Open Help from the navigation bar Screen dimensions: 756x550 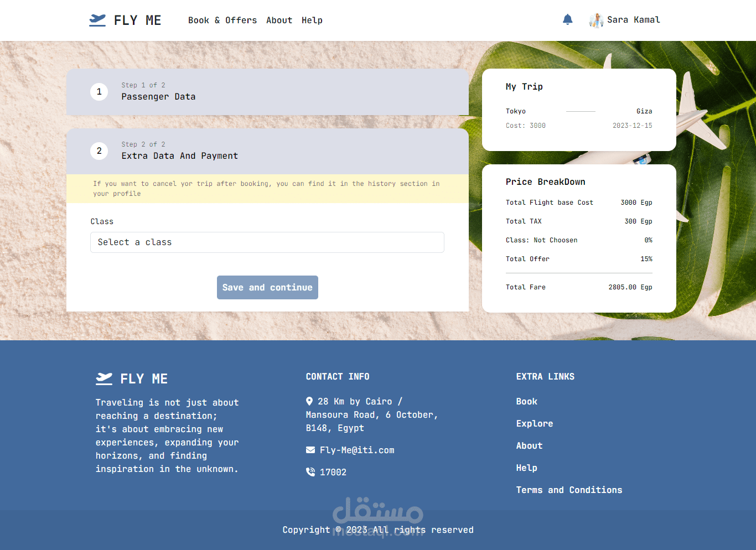coord(312,20)
